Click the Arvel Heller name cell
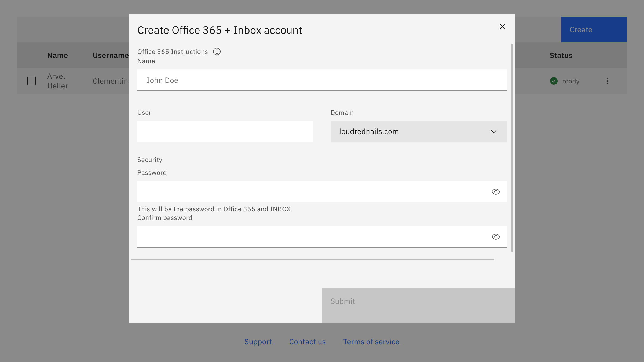The height and width of the screenshot is (362, 644). click(57, 81)
